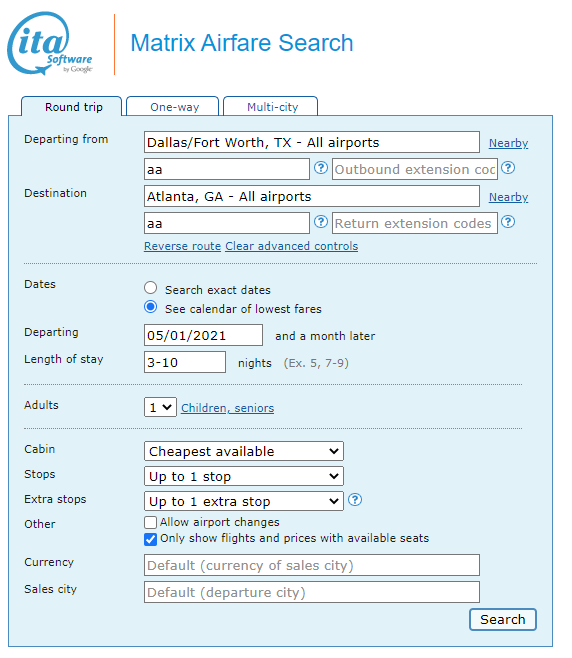
Task: Click the Reverse route link
Action: click(x=183, y=246)
